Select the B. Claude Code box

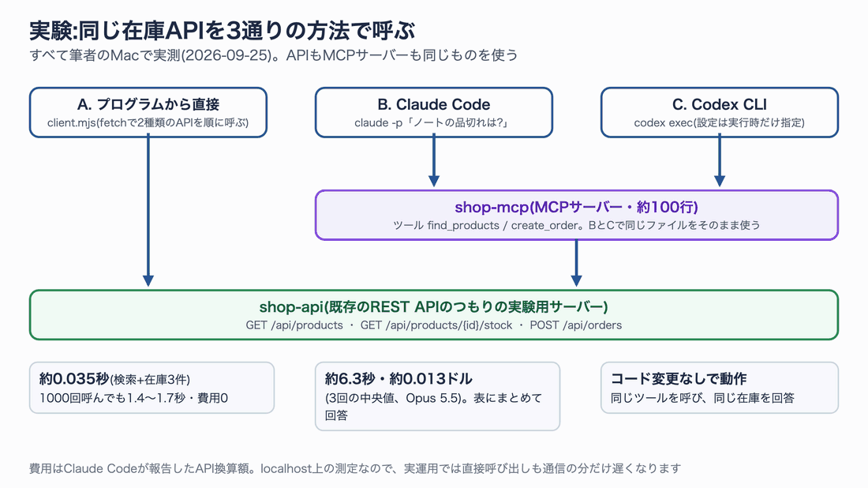click(x=434, y=112)
